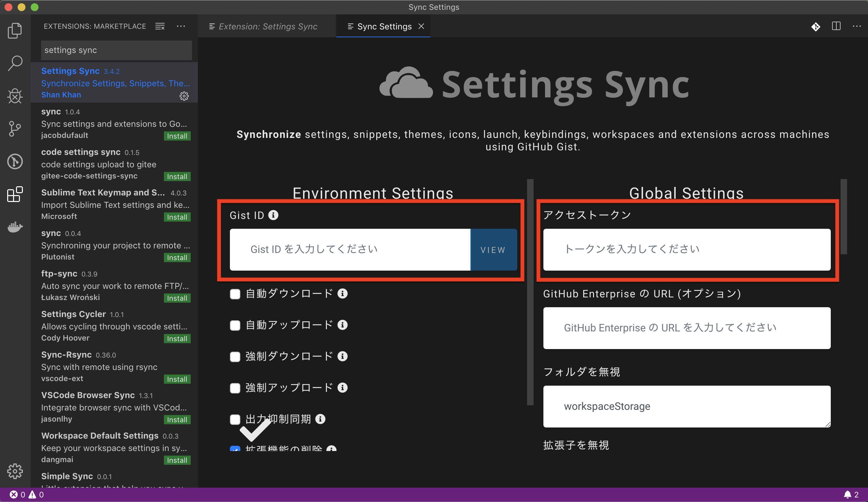Open the Search view in activity bar
The image size is (868, 502).
coord(15,63)
